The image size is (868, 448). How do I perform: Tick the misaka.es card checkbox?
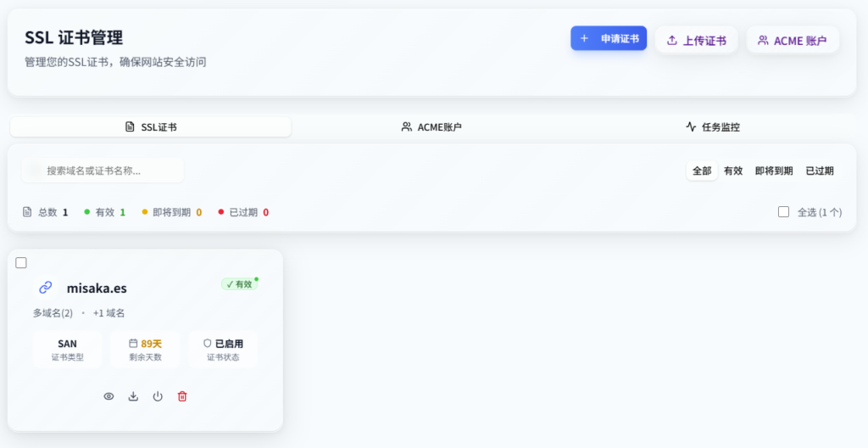point(21,263)
